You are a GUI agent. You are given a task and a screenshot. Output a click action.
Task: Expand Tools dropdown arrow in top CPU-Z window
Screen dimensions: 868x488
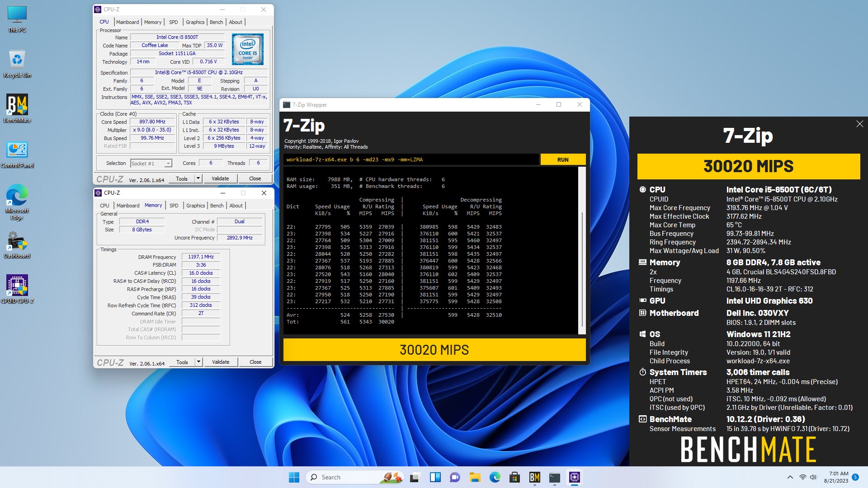198,178
